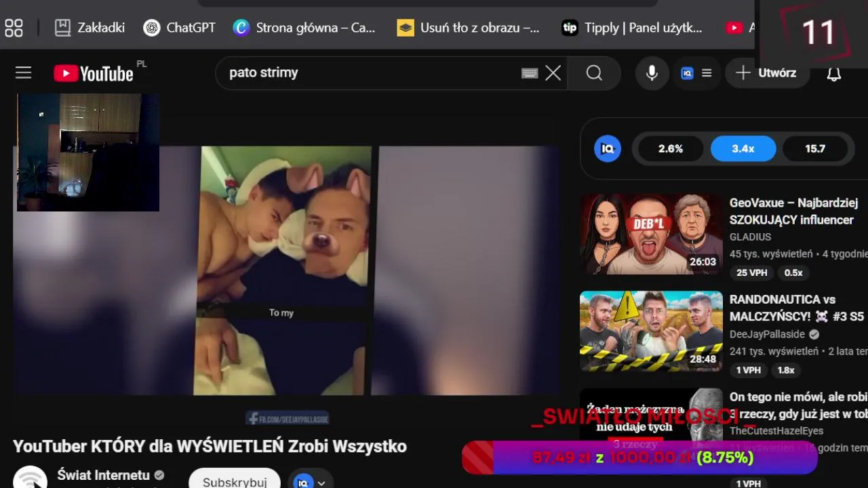Open the browser speed dial grid icon
This screenshot has width=868, height=488.
coord(14,28)
